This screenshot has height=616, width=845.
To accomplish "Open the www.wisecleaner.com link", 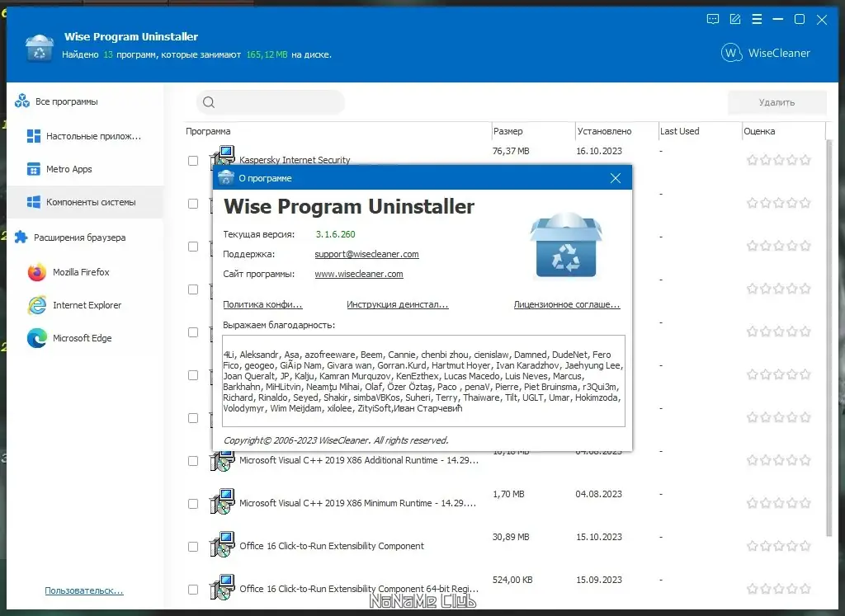I will [x=358, y=274].
